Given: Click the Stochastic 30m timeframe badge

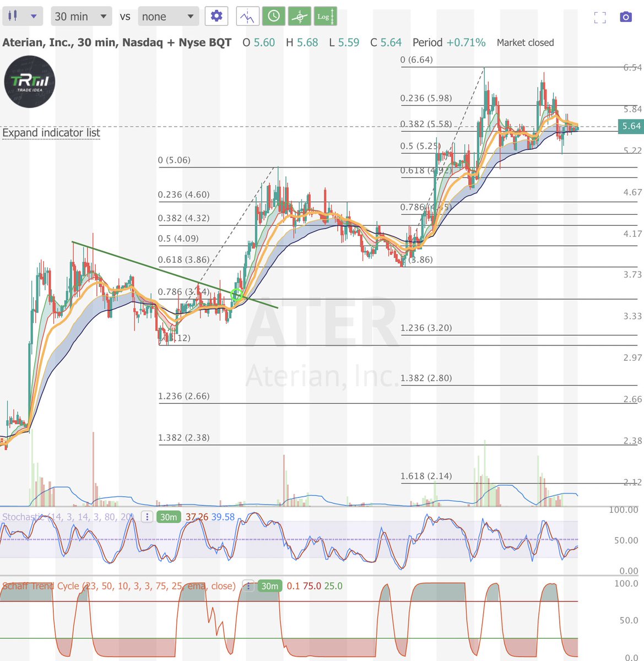Looking at the screenshot, I should point(169,517).
